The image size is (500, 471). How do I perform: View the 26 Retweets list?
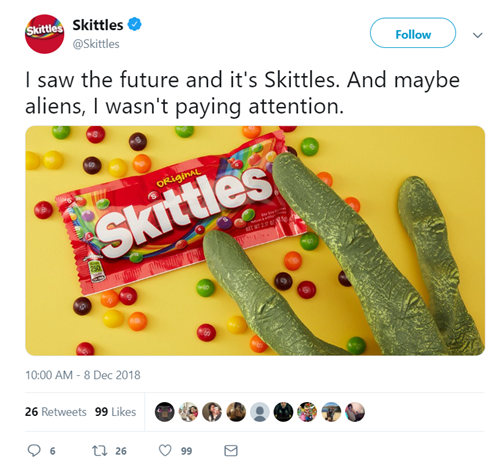click(56, 412)
